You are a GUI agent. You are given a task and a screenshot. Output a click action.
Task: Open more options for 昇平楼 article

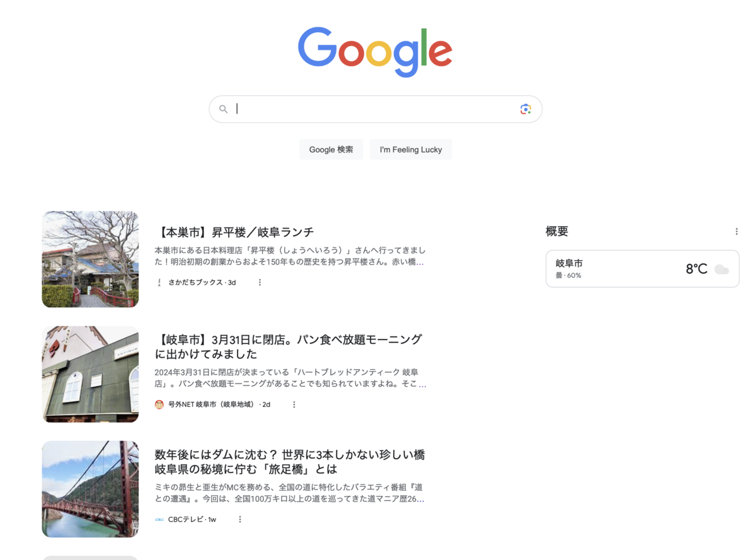260,282
